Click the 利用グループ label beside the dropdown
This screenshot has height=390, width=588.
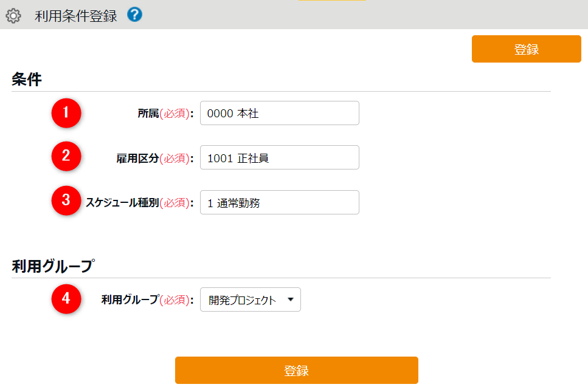coord(130,299)
